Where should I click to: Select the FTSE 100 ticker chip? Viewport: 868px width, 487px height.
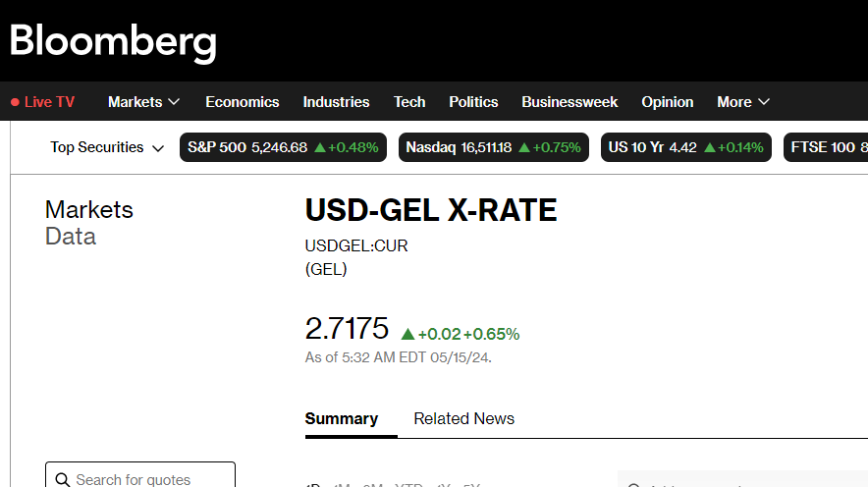(827, 147)
